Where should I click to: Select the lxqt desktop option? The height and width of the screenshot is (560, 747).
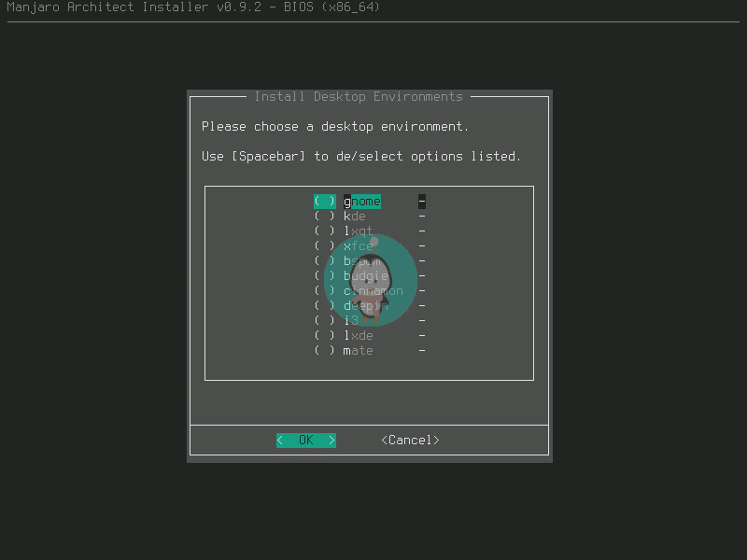(x=326, y=231)
